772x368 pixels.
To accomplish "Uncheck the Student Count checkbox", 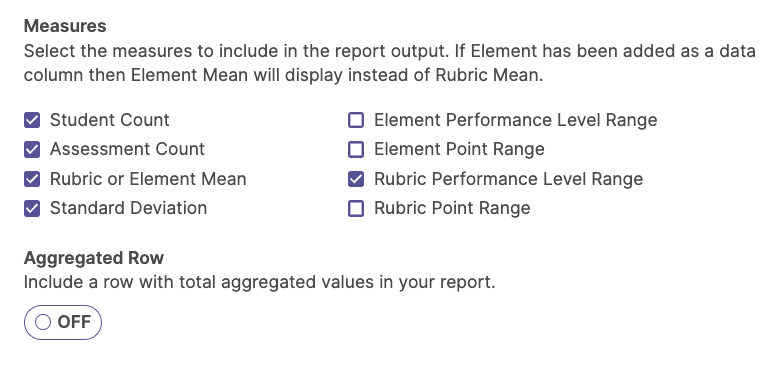I will [32, 120].
